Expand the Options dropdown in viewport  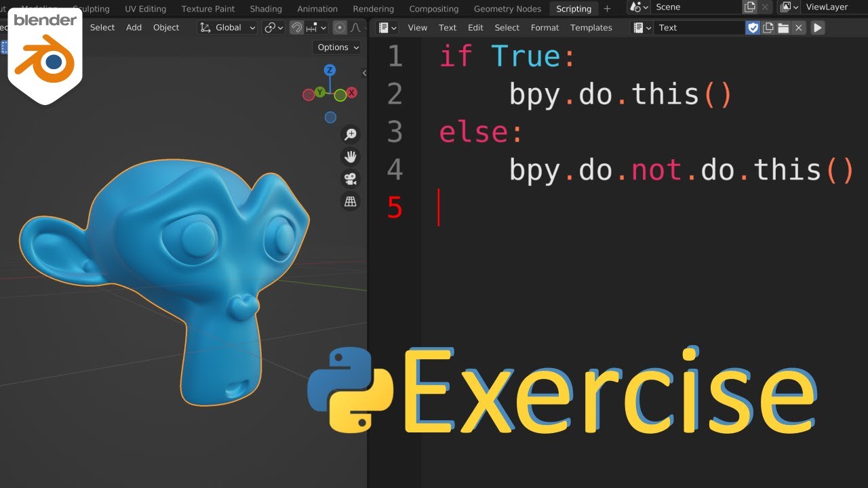click(x=338, y=47)
